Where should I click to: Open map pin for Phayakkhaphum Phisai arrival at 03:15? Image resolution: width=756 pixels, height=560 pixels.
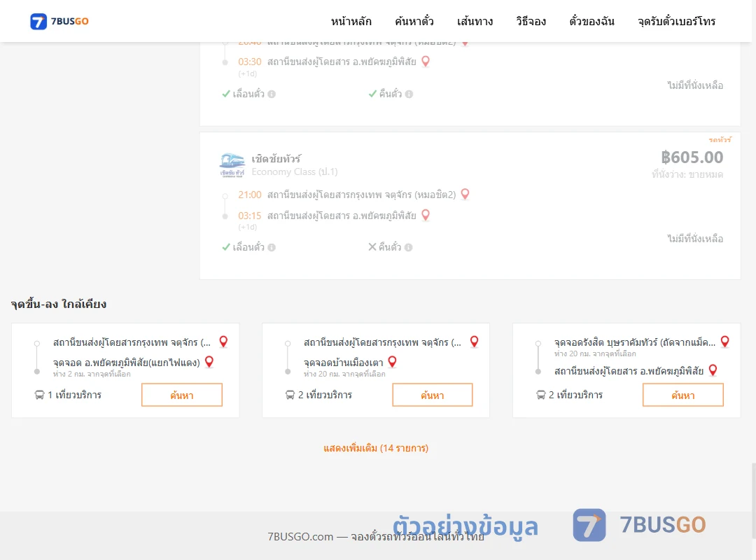426,215
